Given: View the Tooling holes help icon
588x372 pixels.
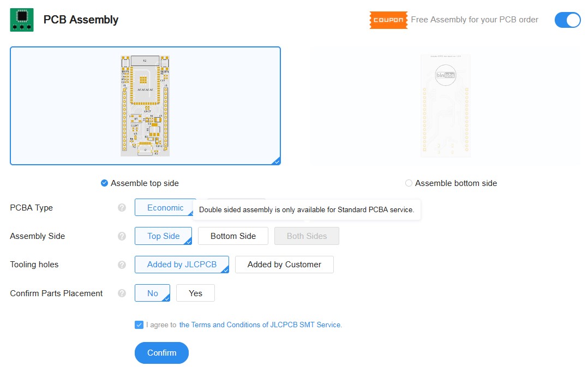Looking at the screenshot, I should pos(121,265).
